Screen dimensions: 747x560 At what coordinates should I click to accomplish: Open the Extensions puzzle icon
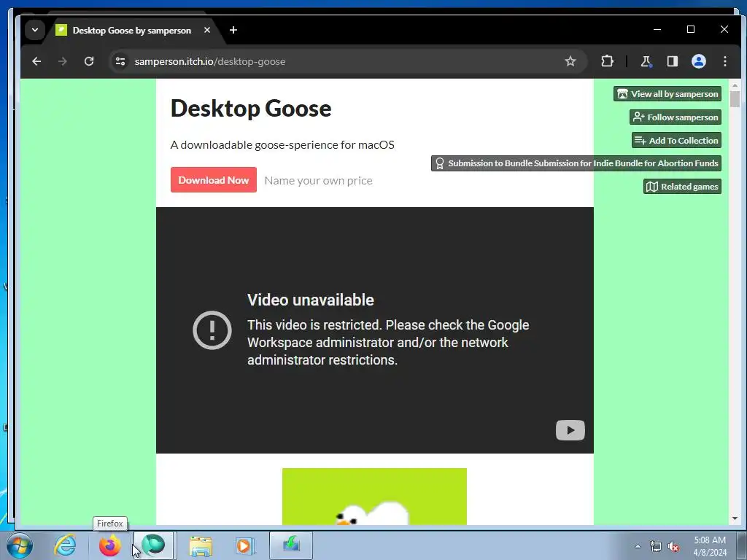pyautogui.click(x=607, y=61)
